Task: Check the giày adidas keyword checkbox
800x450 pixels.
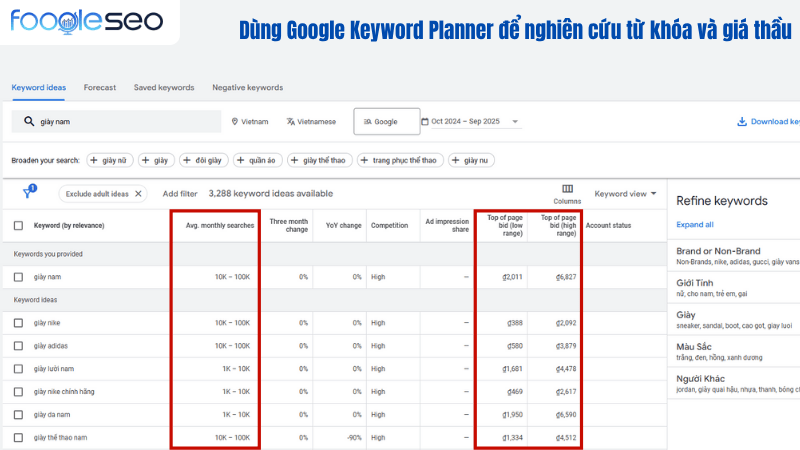Action: point(18,346)
